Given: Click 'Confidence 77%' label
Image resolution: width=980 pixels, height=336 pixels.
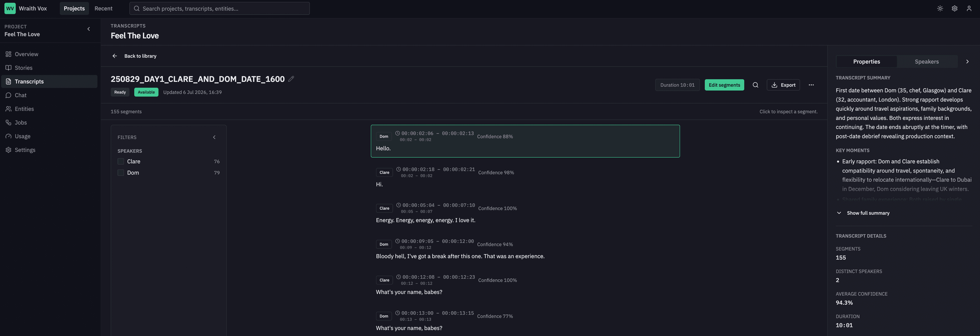Looking at the screenshot, I should click(495, 316).
